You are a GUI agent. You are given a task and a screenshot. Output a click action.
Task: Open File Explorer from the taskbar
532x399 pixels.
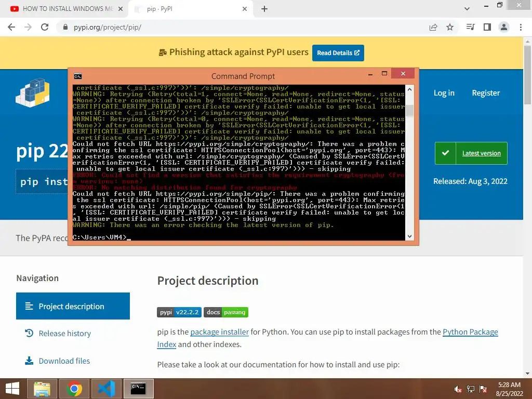coord(42,389)
